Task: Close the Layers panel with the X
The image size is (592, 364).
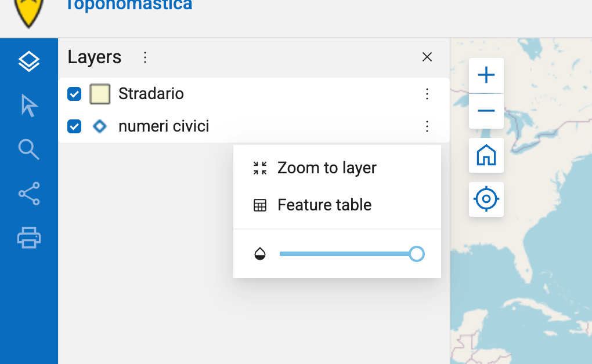Action: [x=427, y=57]
